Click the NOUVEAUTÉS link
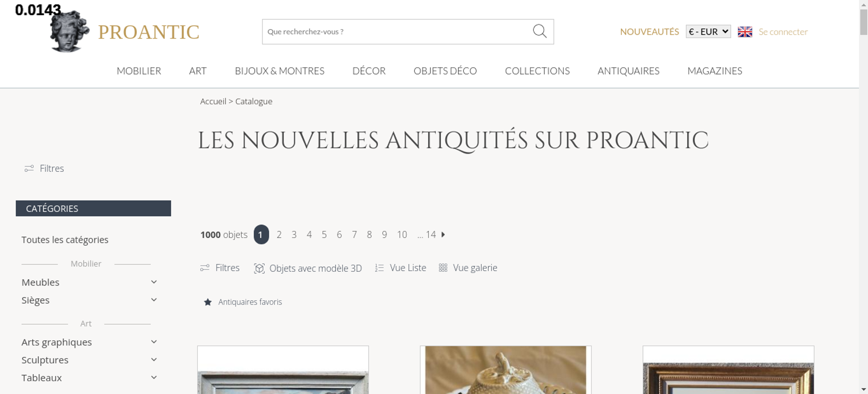 649,32
